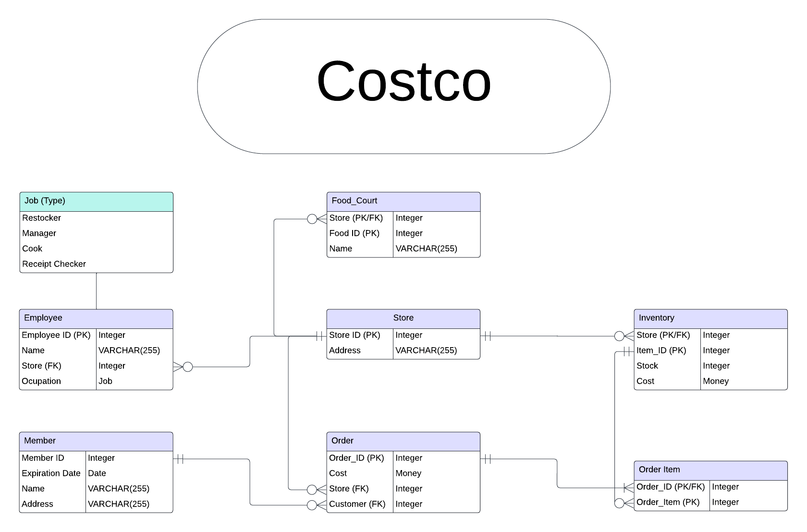
Task: Click the Food_Court table header
Action: pyautogui.click(x=403, y=202)
